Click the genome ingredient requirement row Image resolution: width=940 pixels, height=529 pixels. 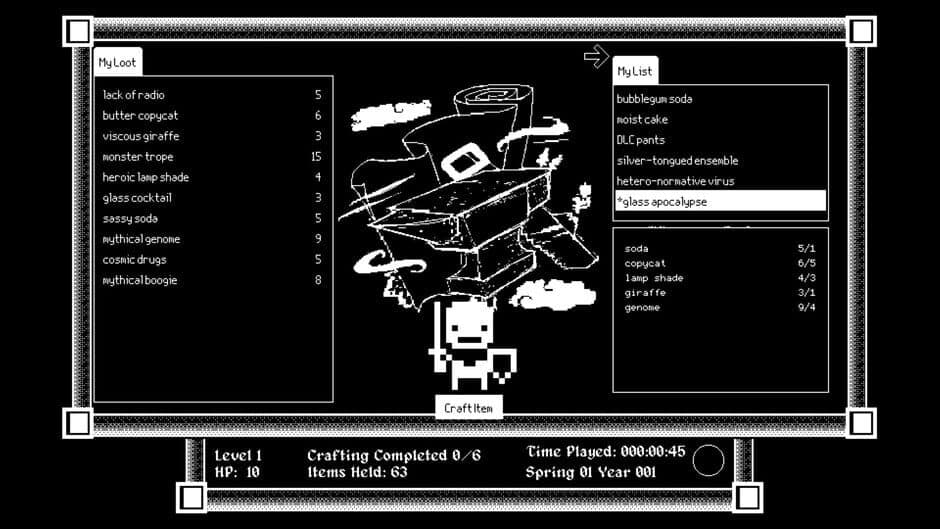coord(719,307)
